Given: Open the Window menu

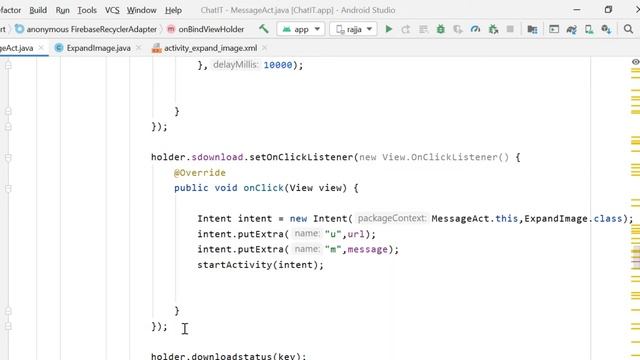Looking at the screenshot, I should 141,10.
